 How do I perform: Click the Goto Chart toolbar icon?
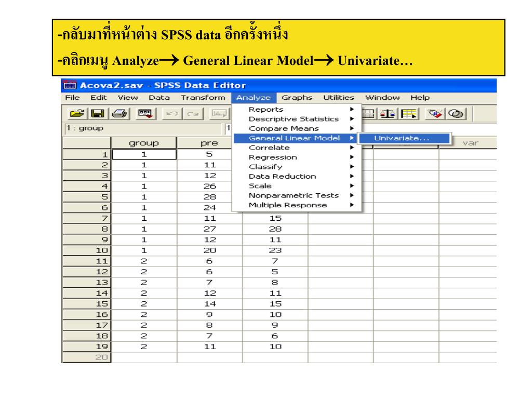[219, 114]
